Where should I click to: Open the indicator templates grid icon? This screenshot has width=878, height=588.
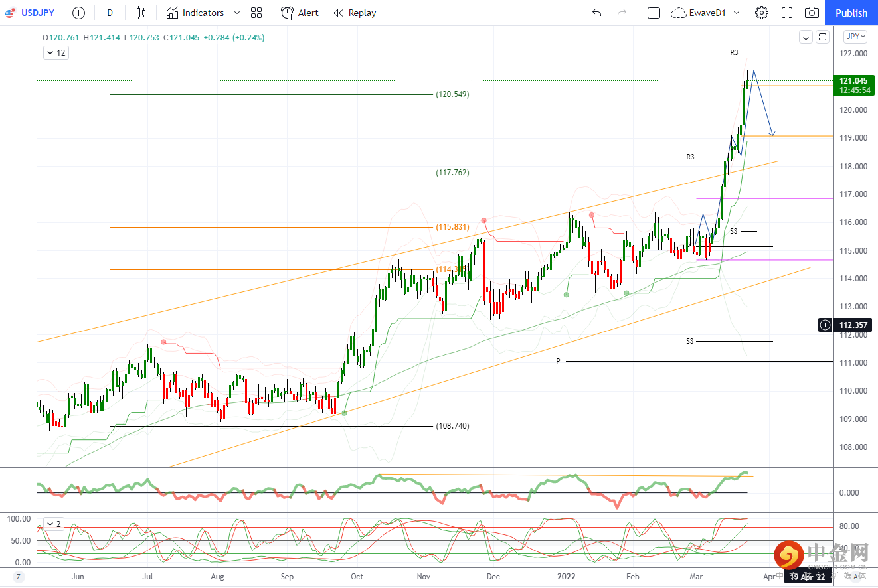tap(256, 13)
